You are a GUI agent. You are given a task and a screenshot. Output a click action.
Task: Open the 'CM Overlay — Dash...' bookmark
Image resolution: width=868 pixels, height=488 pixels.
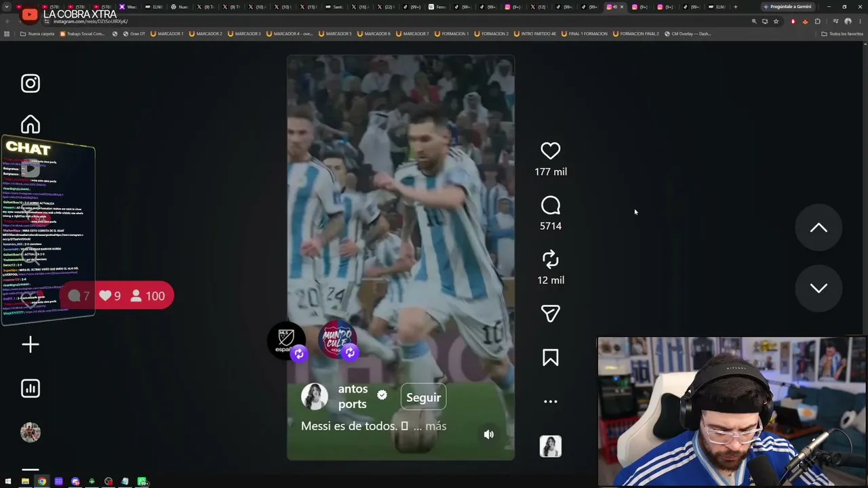click(x=688, y=34)
